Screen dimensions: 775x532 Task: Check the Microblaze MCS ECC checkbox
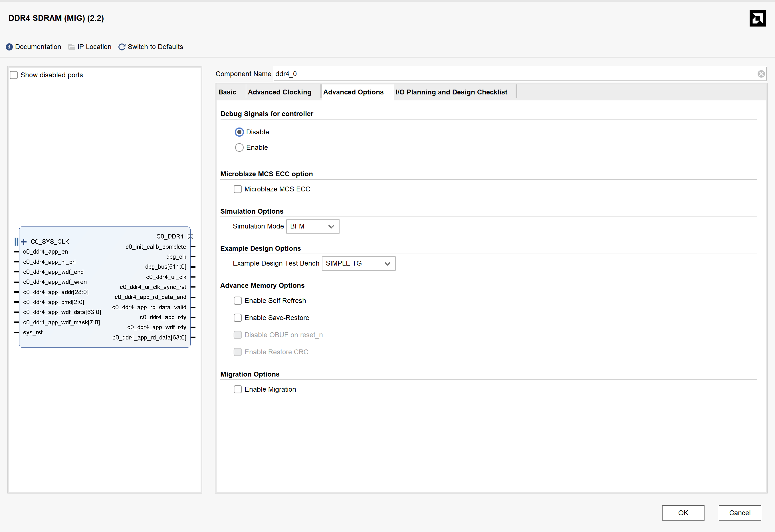tap(237, 189)
